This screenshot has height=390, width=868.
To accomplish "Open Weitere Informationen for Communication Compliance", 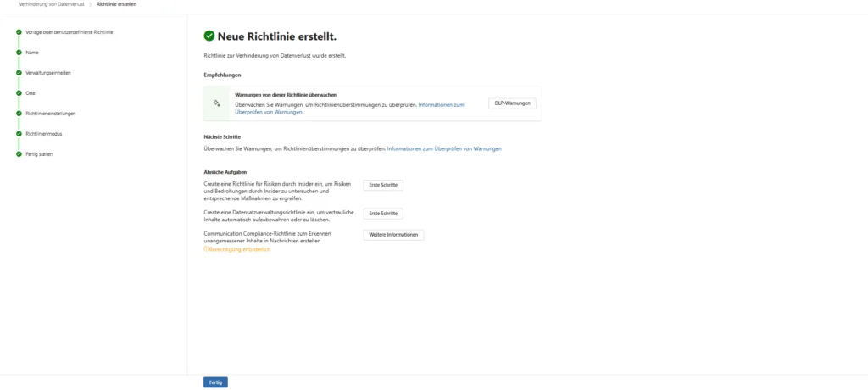I will (x=393, y=235).
